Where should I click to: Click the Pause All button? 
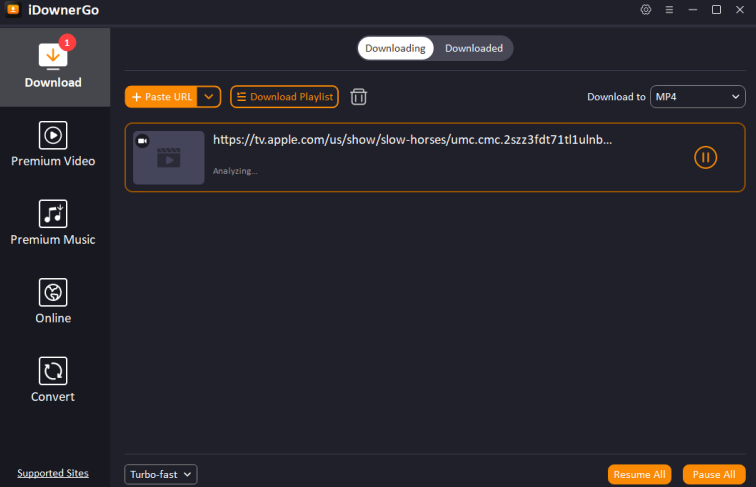pyautogui.click(x=714, y=474)
